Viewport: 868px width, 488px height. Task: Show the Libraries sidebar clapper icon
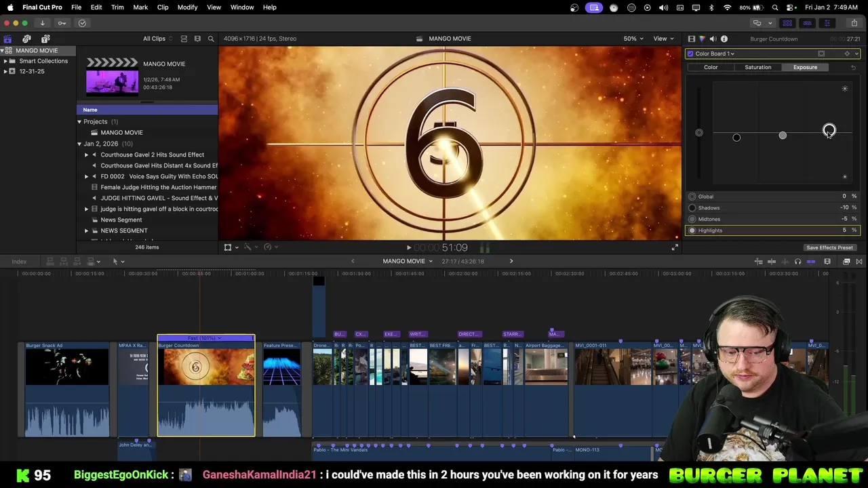coord(7,39)
